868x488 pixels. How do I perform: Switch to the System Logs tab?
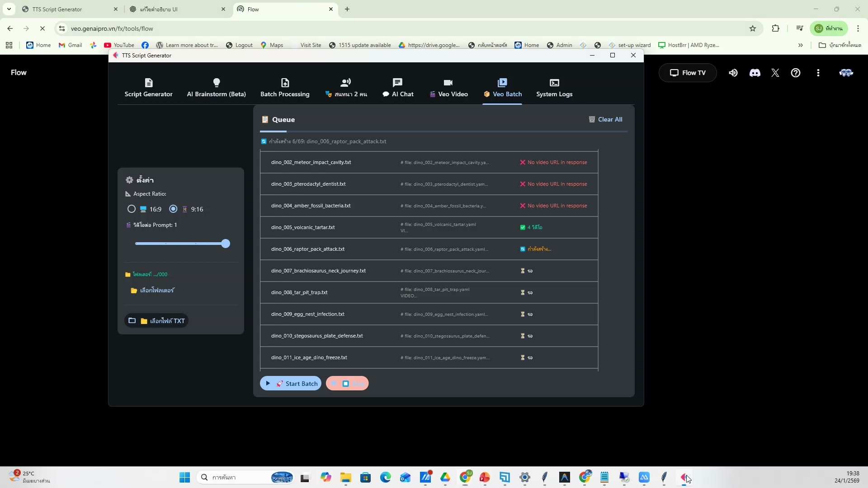(554, 88)
